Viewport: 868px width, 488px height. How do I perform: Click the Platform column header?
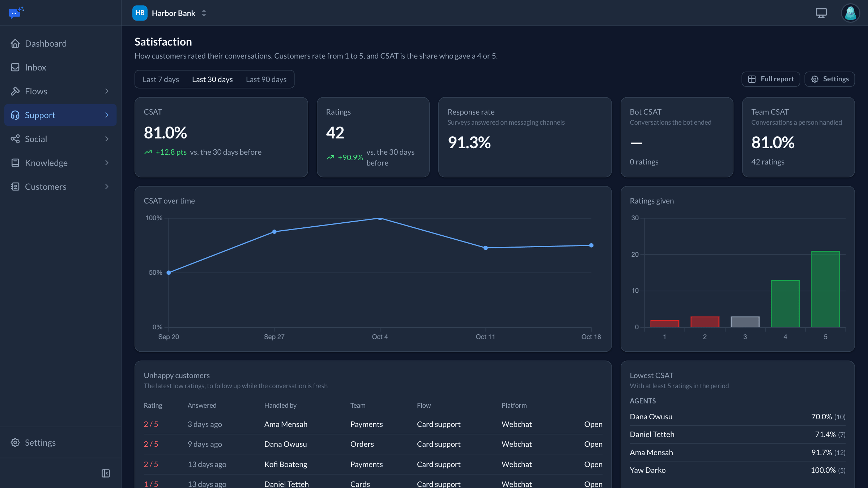tap(514, 406)
